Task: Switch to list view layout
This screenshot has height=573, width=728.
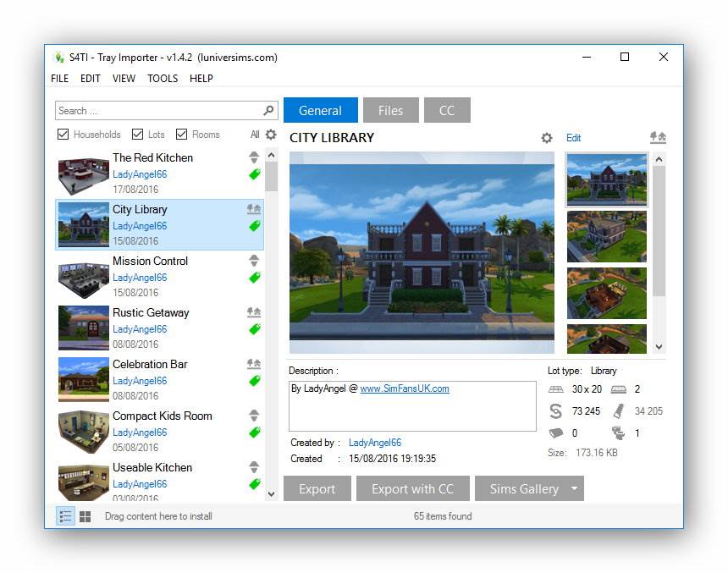Action: [x=65, y=516]
